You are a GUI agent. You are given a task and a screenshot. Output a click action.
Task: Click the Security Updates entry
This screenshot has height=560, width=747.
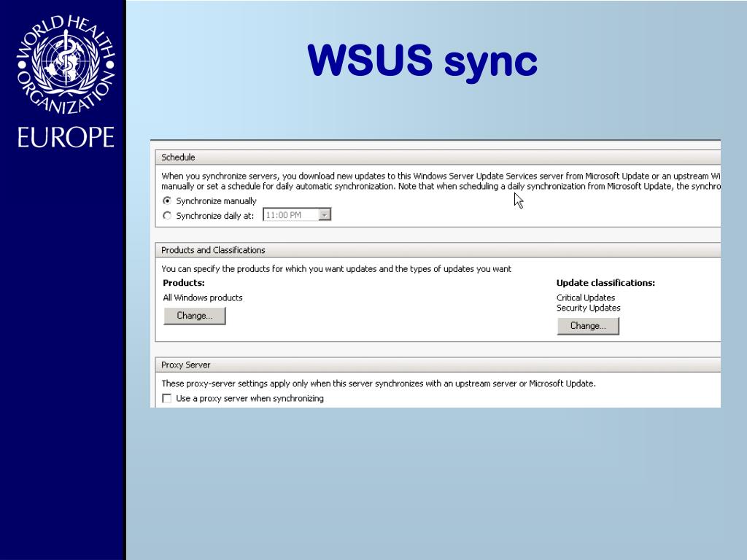[589, 308]
